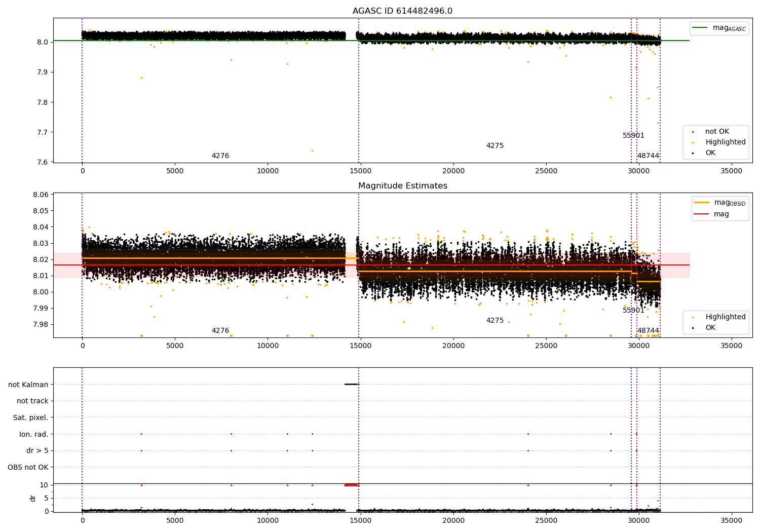
Task: Click x-axis tick '5000' in Magnitude Estimates plot
Action: (175, 346)
